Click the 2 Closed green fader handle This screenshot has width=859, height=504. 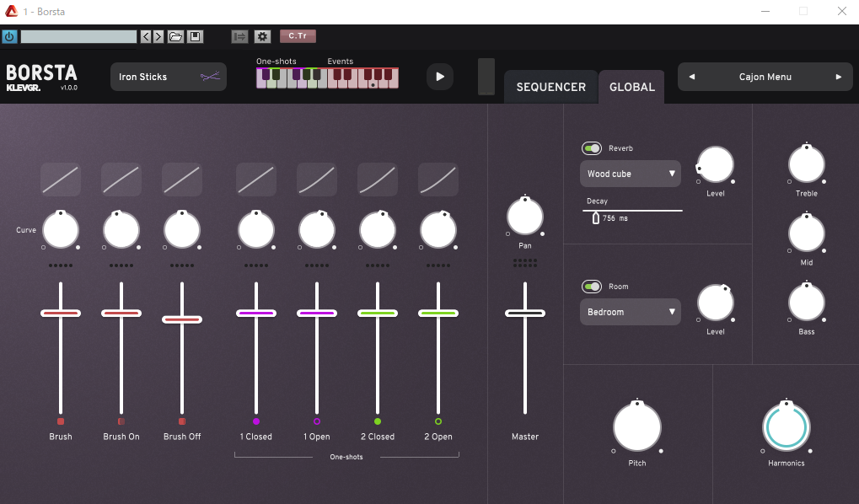click(378, 314)
